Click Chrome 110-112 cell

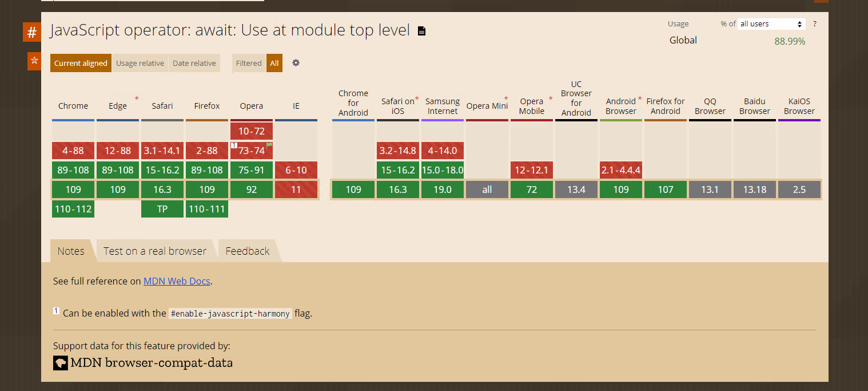click(73, 209)
